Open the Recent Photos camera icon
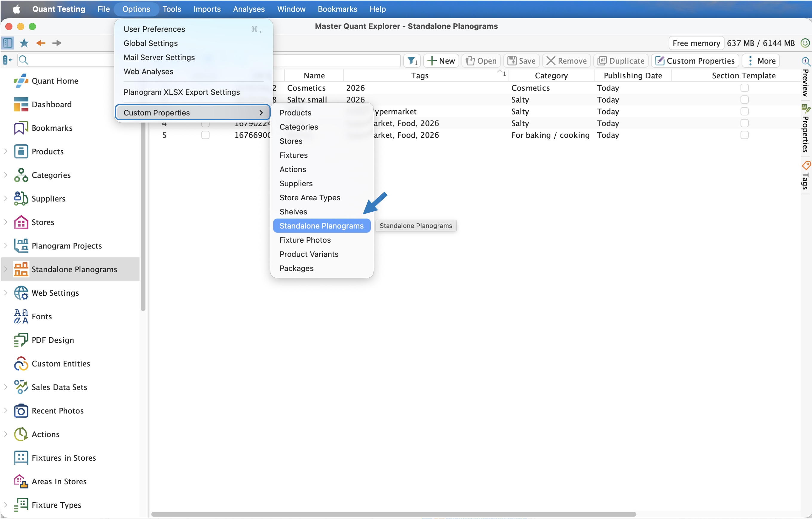This screenshot has height=519, width=812. 21,411
